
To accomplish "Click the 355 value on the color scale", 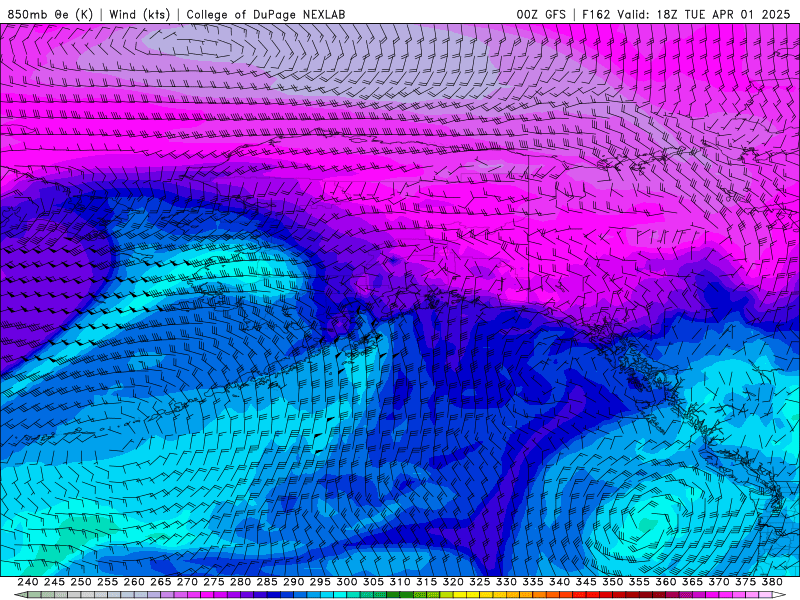I will click(x=638, y=582).
